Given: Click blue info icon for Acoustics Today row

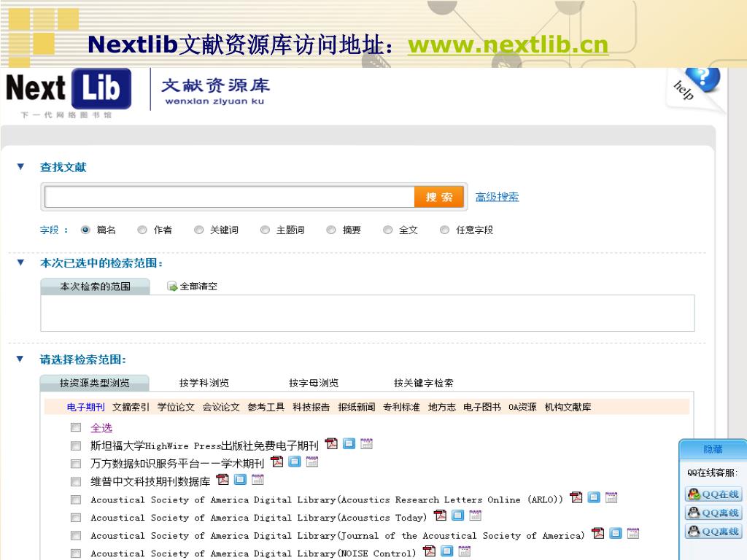Looking at the screenshot, I should (x=458, y=516).
